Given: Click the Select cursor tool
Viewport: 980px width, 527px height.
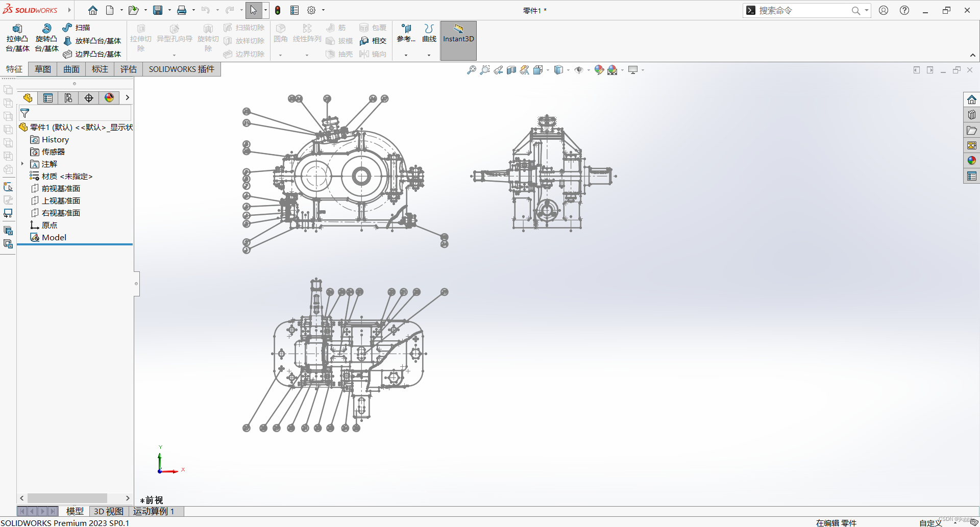Looking at the screenshot, I should [254, 10].
